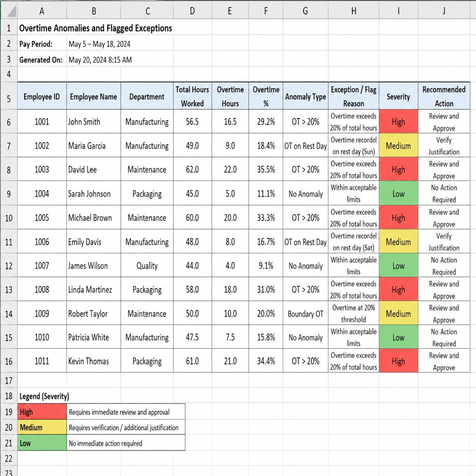The width and height of the screenshot is (476, 476).
Task: Click the 'Pay Period:' label cell
Action: (x=42, y=44)
